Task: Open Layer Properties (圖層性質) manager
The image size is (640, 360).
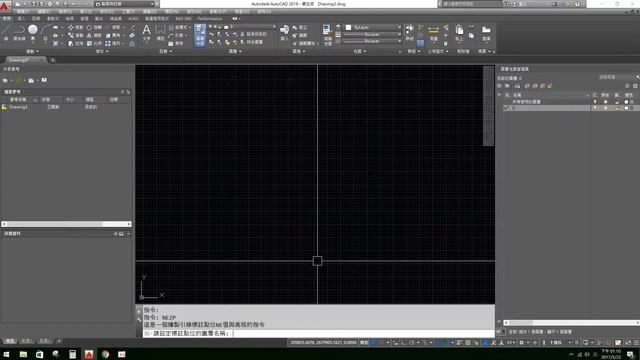Action: pyautogui.click(x=200, y=35)
